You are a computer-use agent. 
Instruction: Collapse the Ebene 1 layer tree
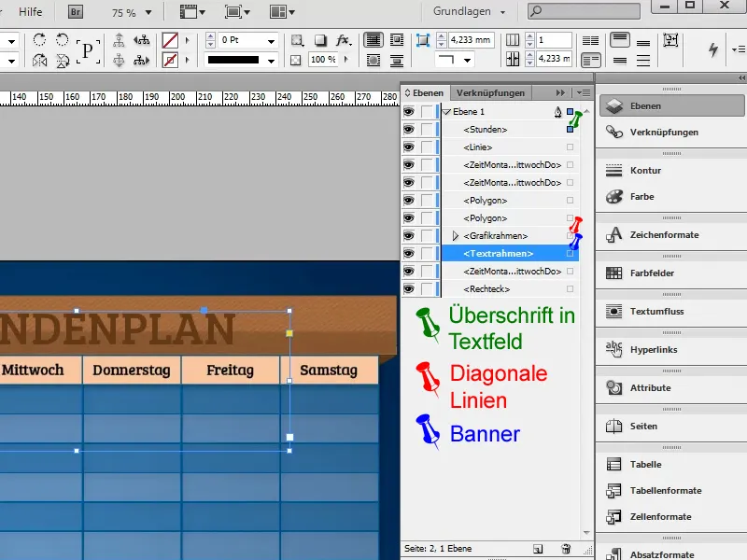point(447,112)
